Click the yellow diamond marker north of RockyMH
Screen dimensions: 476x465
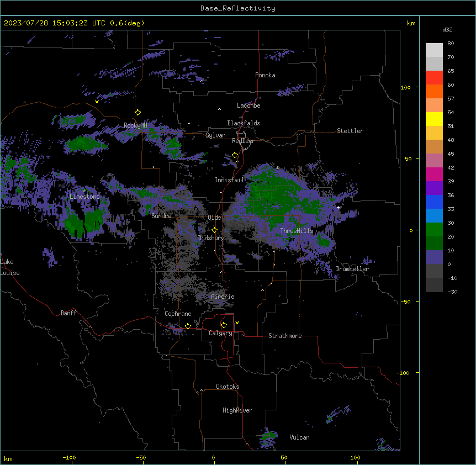point(138,113)
